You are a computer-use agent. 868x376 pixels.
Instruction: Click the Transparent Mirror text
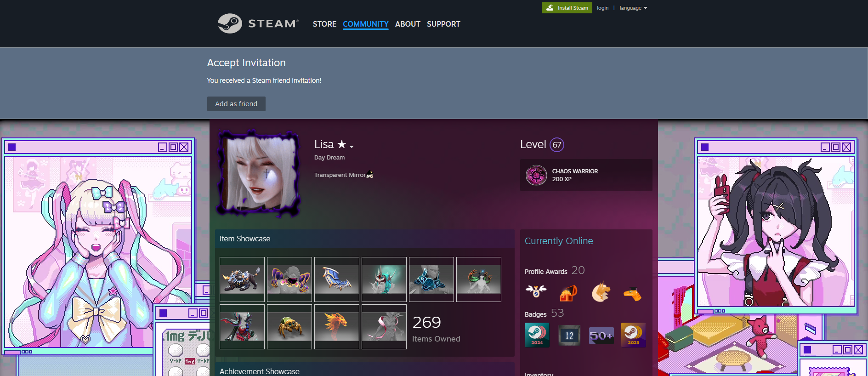(x=340, y=175)
